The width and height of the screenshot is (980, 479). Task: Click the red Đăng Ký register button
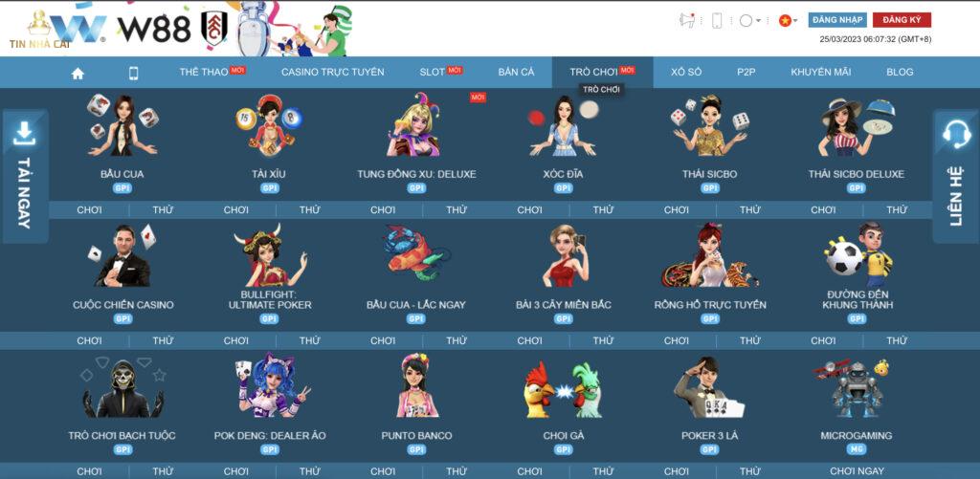click(x=901, y=20)
